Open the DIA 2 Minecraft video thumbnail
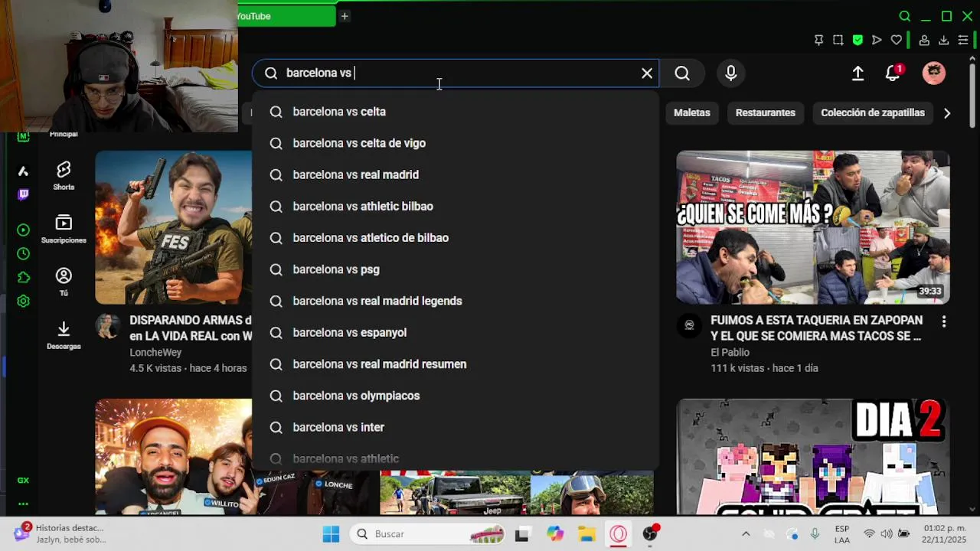 (813, 457)
